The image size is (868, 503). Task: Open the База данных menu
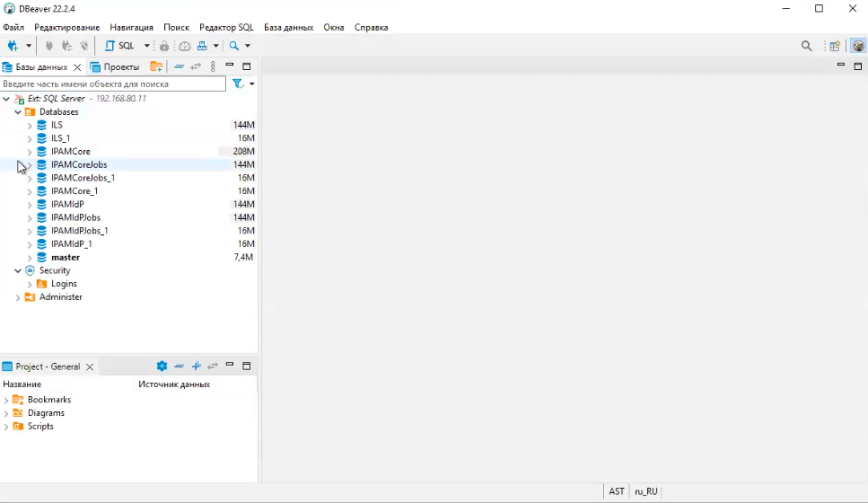pos(288,27)
